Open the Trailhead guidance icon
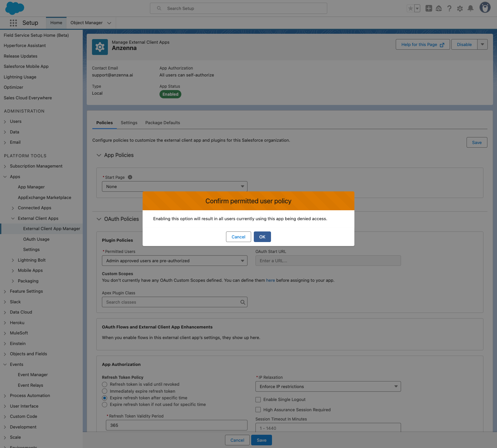 [x=439, y=8]
